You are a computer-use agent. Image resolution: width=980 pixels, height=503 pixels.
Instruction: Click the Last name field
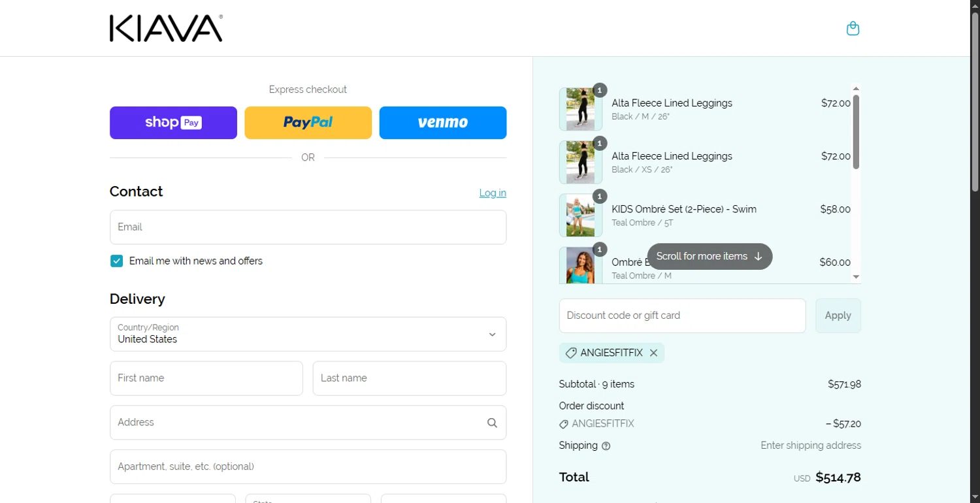410,378
